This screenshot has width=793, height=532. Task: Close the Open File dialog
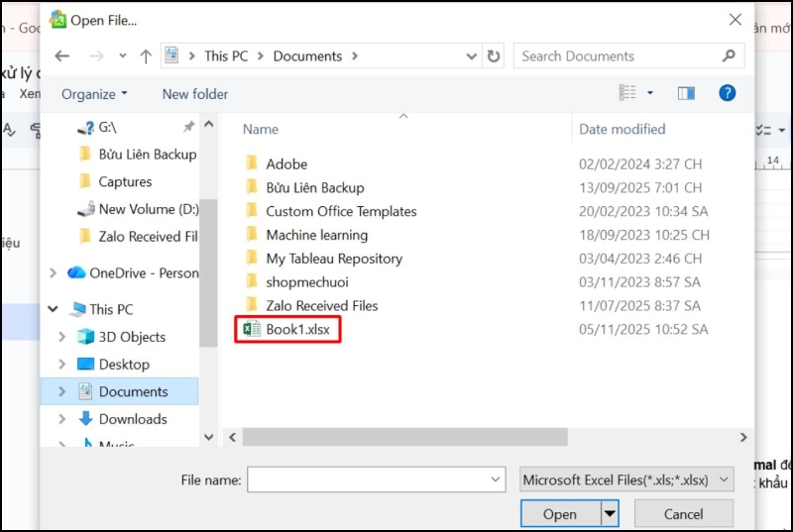coord(735,20)
